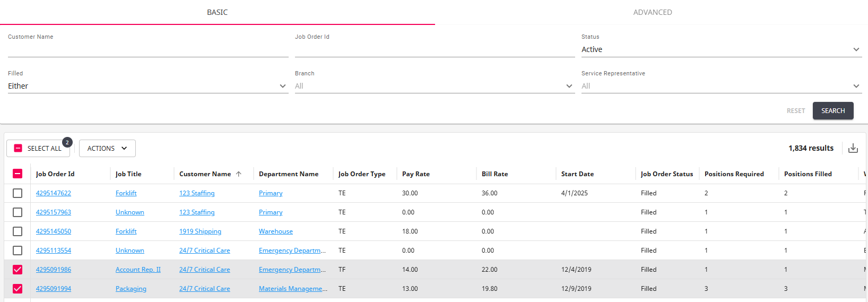Tick the checkbox for job order 4295145050
The image size is (868, 302).
[x=18, y=231]
